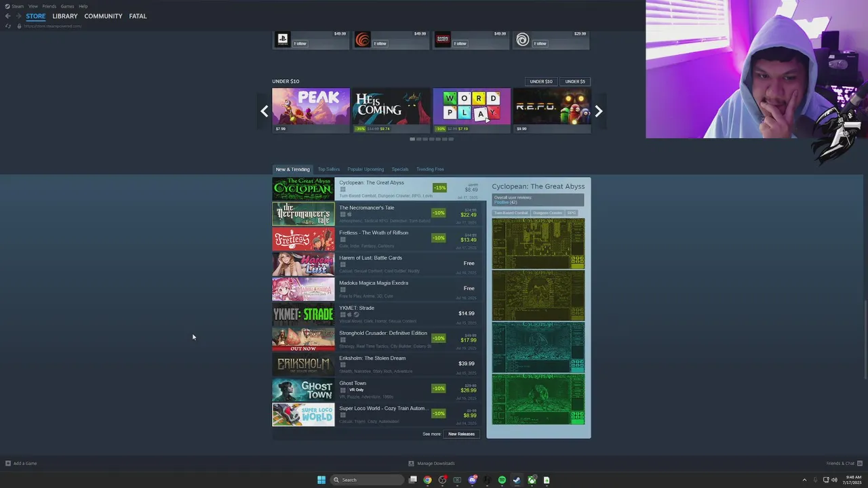The width and height of the screenshot is (868, 488).
Task: Select the Top Sellers tab
Action: pyautogui.click(x=329, y=169)
